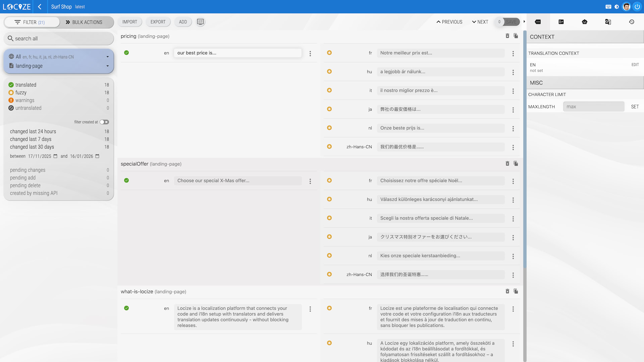Viewport: 644px width, 362px height.
Task: Copy the specialOffer key via duplicate icon
Action: tap(516, 164)
